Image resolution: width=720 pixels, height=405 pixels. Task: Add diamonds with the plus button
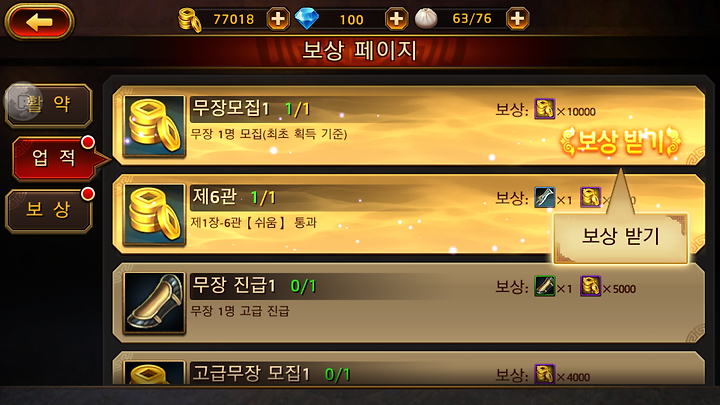(396, 19)
